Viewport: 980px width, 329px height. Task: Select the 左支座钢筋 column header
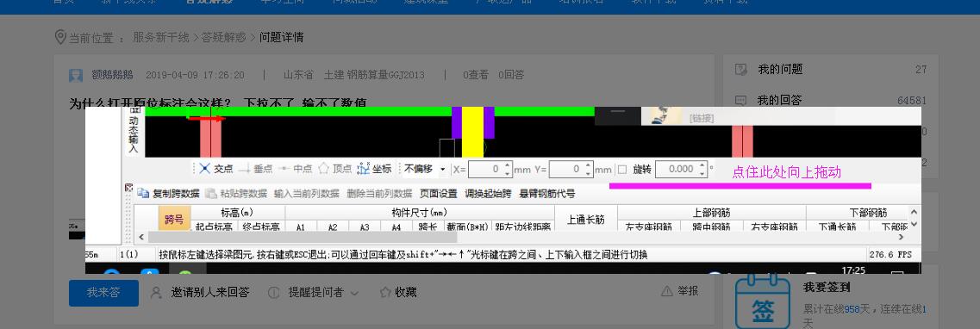[649, 227]
